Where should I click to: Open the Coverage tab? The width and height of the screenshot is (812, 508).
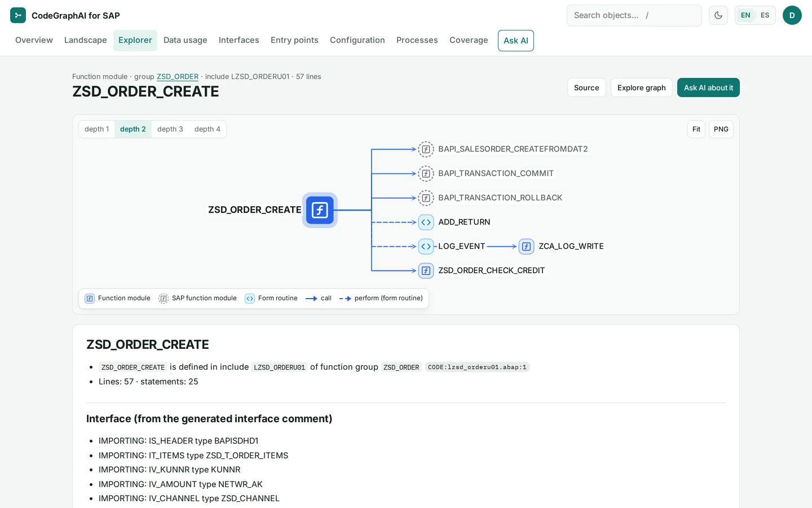(469, 40)
